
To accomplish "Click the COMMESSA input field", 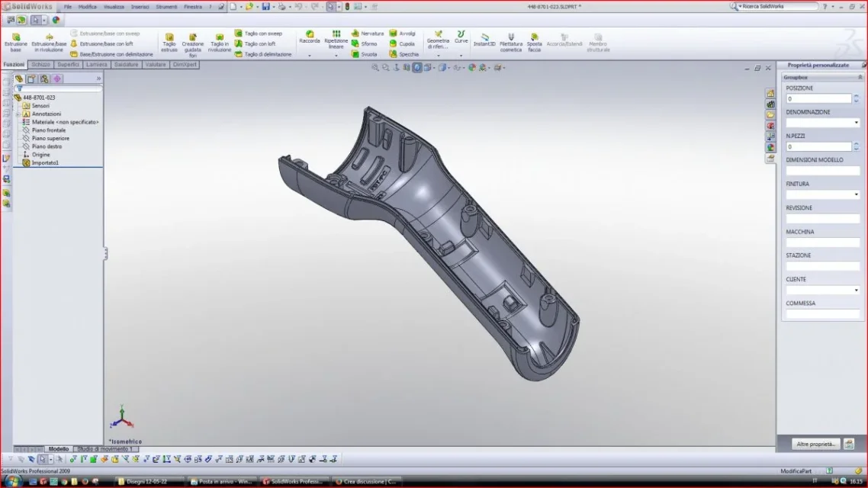I will (x=822, y=313).
